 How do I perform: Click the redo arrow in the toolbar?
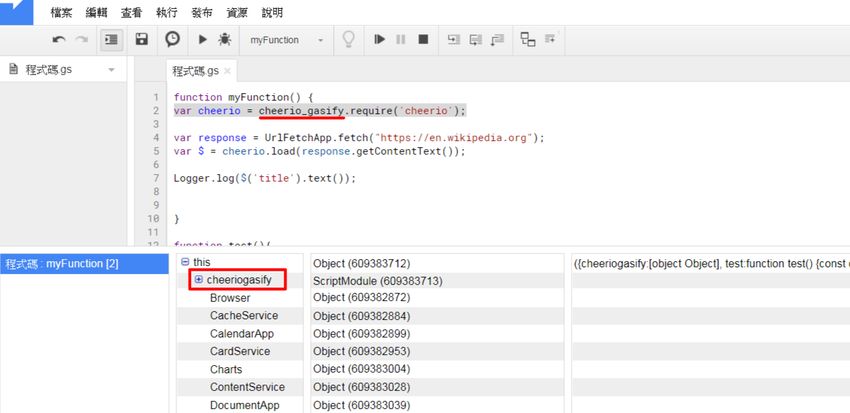(x=82, y=40)
